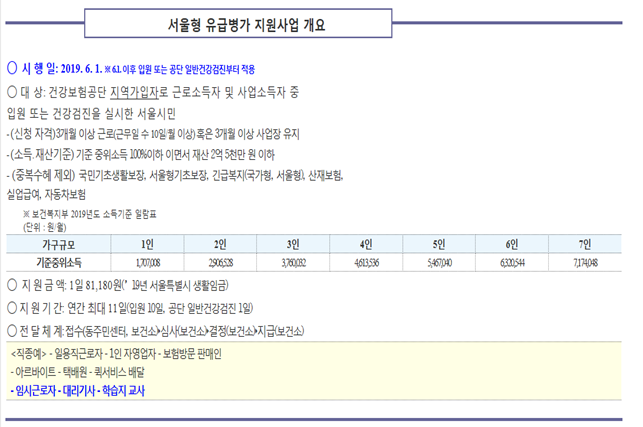Image resolution: width=643 pixels, height=427 pixels.
Task: Select the 7인 column header
Action: coord(586,244)
